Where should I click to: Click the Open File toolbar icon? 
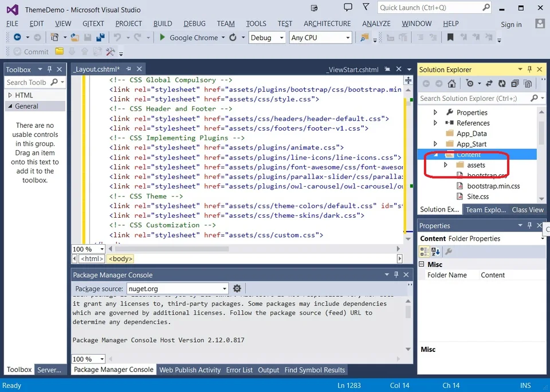coord(74,37)
